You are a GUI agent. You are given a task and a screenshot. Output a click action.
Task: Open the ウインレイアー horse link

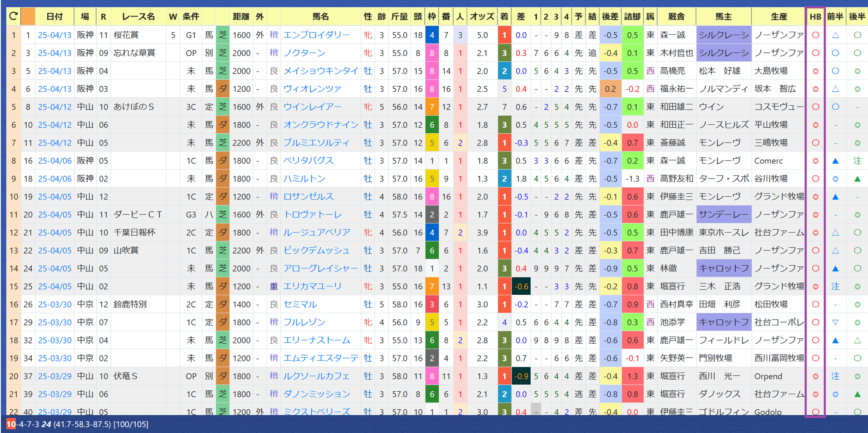pyautogui.click(x=312, y=107)
